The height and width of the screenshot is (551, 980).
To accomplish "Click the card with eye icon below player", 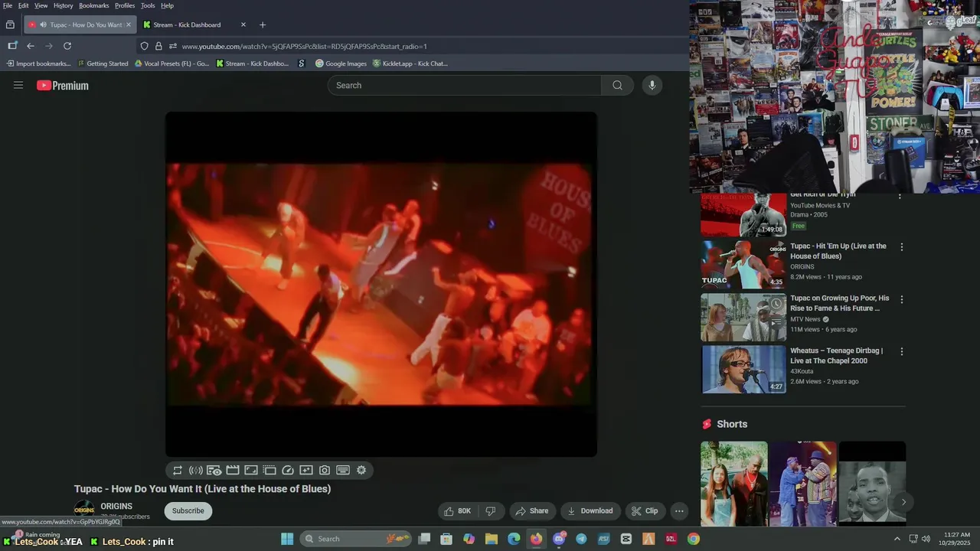I will [214, 471].
